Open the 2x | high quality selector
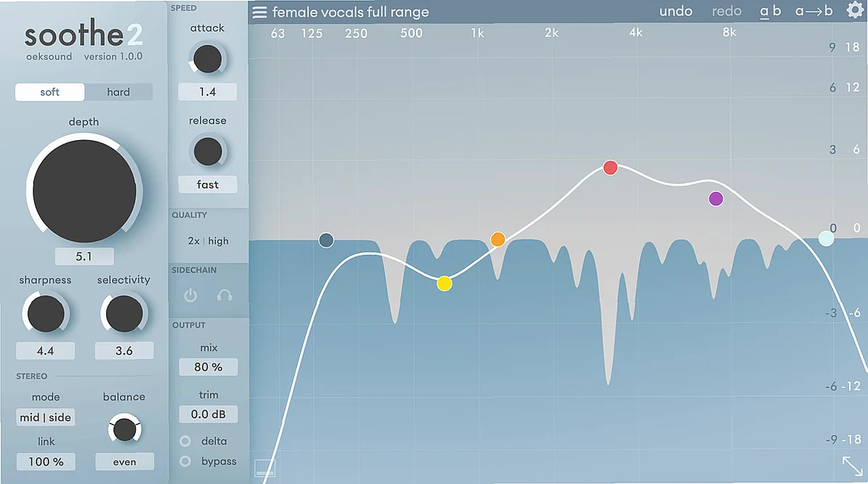The width and height of the screenshot is (868, 484). [208, 241]
